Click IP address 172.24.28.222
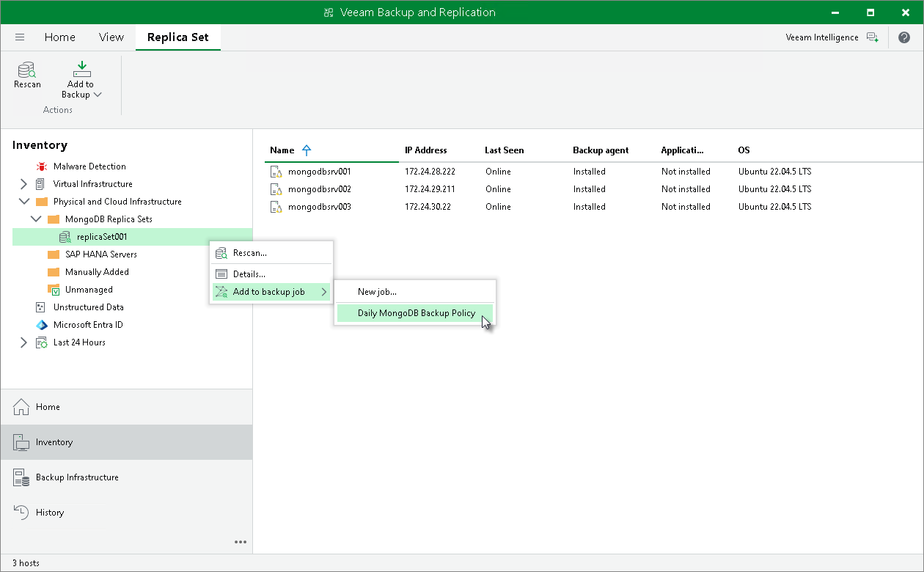Image resolution: width=924 pixels, height=572 pixels. point(430,172)
